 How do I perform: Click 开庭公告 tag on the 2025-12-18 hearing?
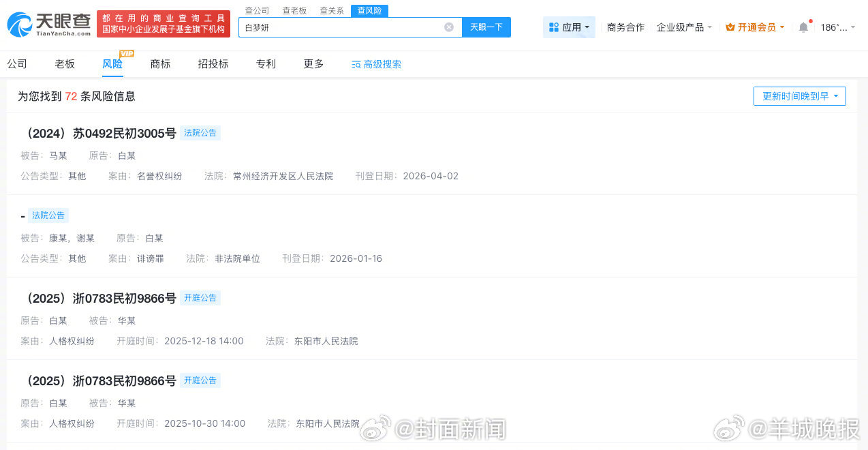(200, 298)
